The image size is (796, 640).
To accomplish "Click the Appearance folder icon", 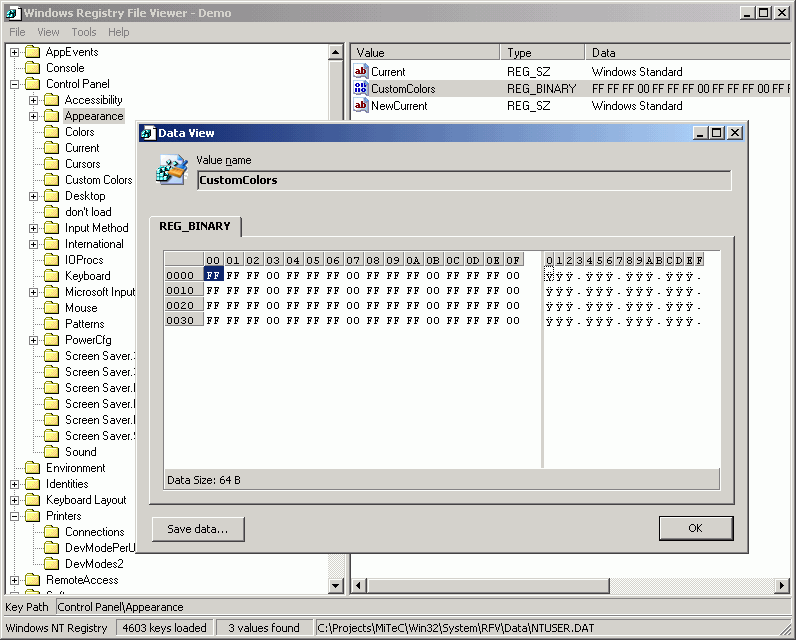I will [51, 116].
